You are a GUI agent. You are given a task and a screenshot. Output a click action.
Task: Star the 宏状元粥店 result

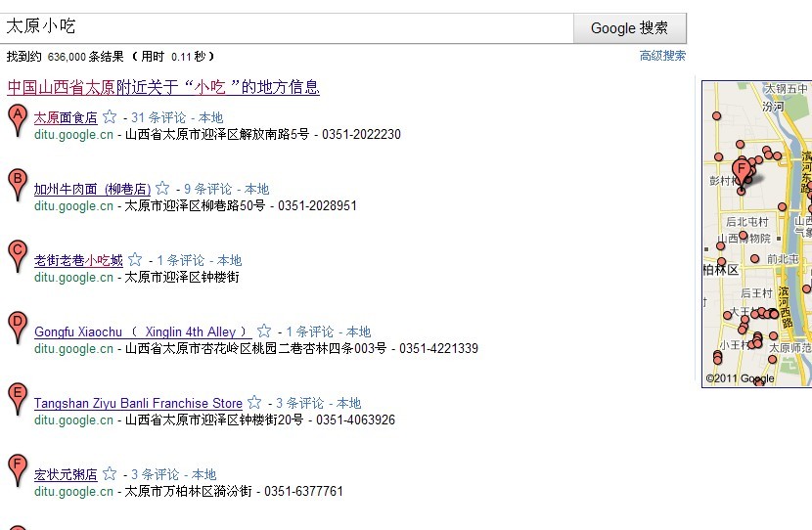click(x=110, y=473)
